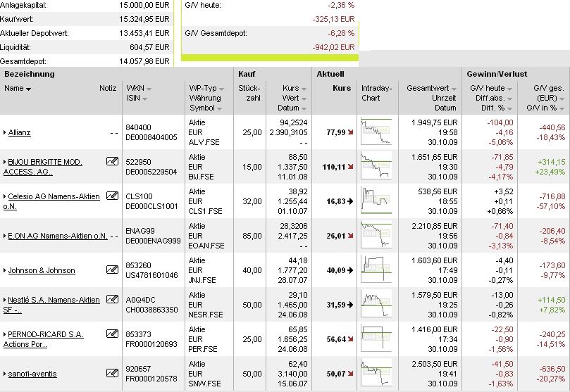Image resolution: width=570 pixels, height=392 pixels.
Task: Click the green bar under G/V Gesamtdepot
Action: pyautogui.click(x=270, y=58)
